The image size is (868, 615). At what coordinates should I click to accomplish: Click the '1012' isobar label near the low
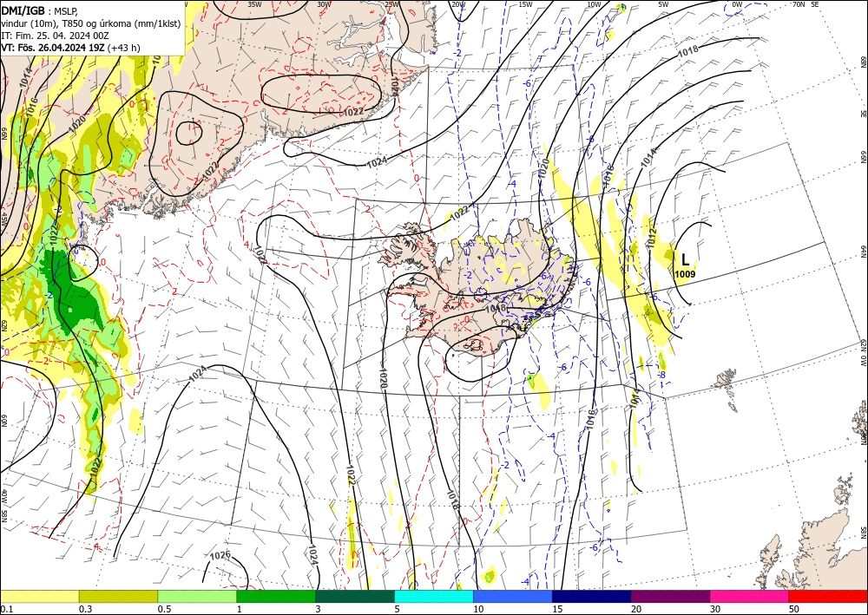(652, 238)
